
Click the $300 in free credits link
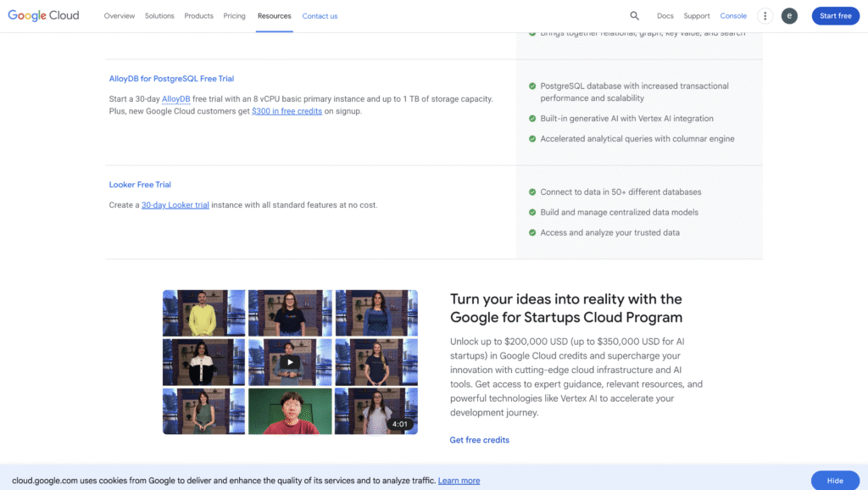coord(287,111)
